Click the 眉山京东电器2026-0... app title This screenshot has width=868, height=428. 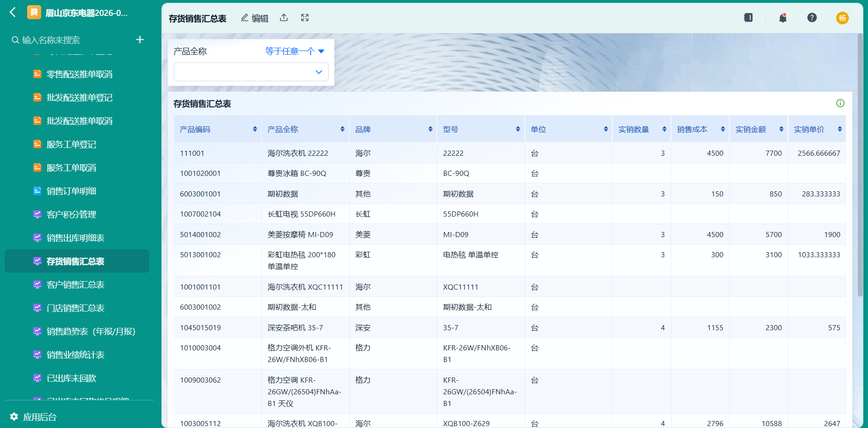pos(86,13)
